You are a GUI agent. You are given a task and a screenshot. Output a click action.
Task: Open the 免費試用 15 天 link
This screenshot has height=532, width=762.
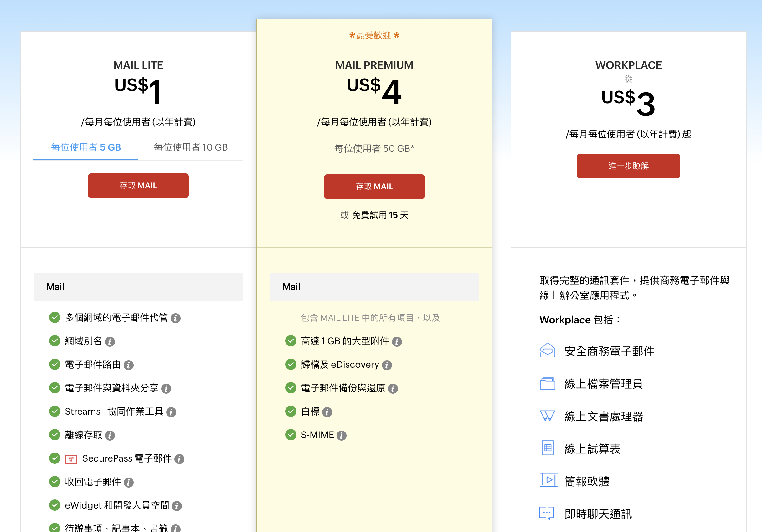[380, 215]
